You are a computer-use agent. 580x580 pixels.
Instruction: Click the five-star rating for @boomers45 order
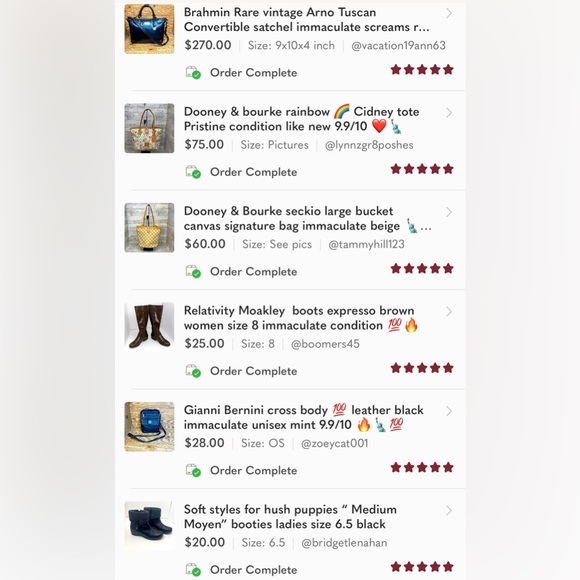(422, 368)
